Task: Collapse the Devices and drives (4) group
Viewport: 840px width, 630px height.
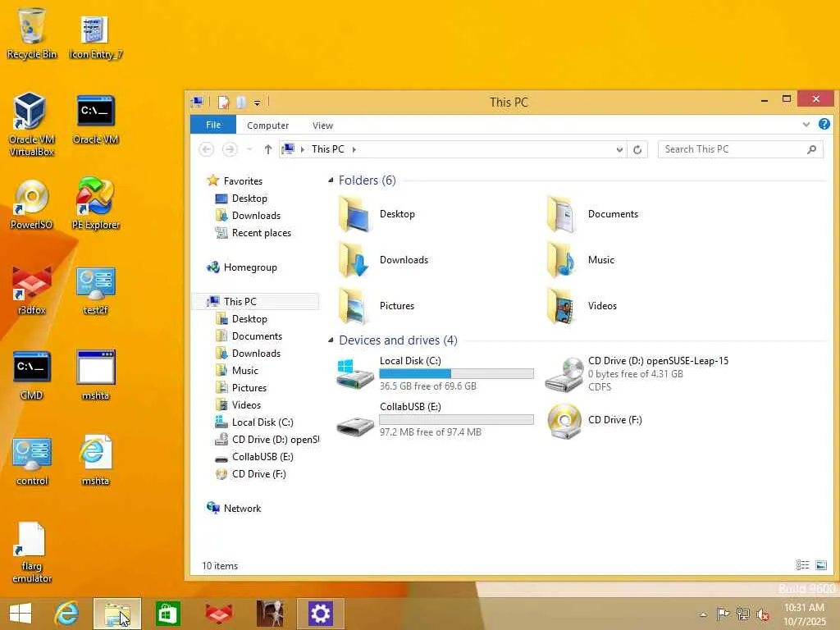Action: [331, 340]
